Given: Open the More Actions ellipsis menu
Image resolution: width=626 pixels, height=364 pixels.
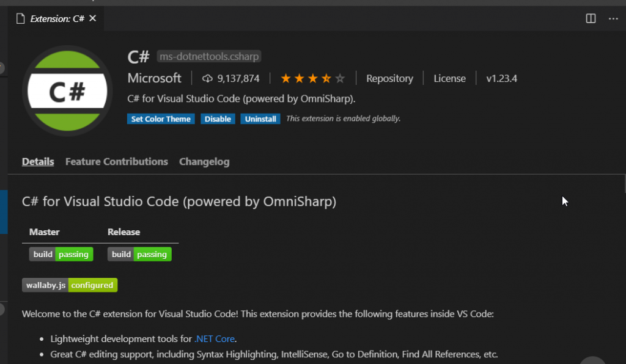Looking at the screenshot, I should [613, 19].
